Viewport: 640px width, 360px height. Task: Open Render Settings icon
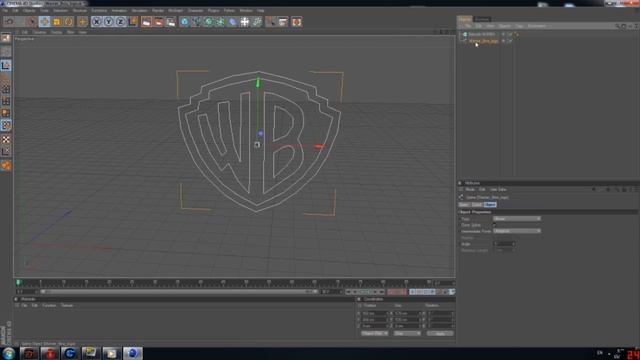click(171, 21)
